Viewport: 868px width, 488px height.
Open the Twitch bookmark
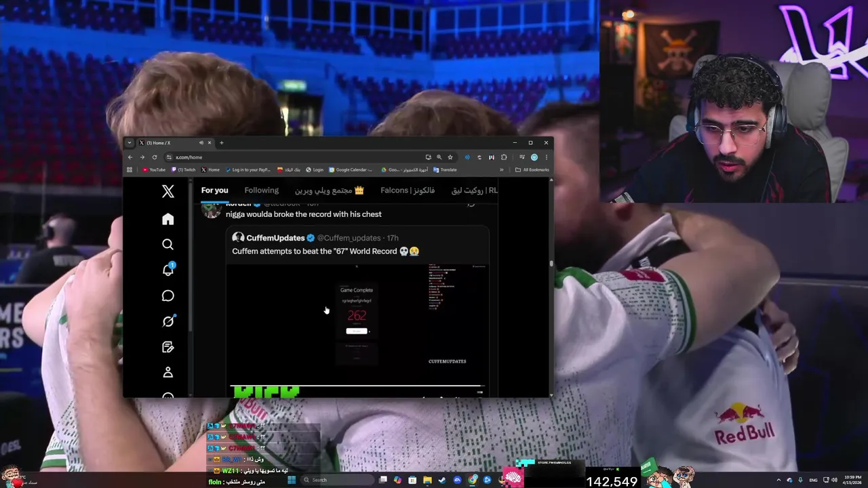click(x=183, y=169)
